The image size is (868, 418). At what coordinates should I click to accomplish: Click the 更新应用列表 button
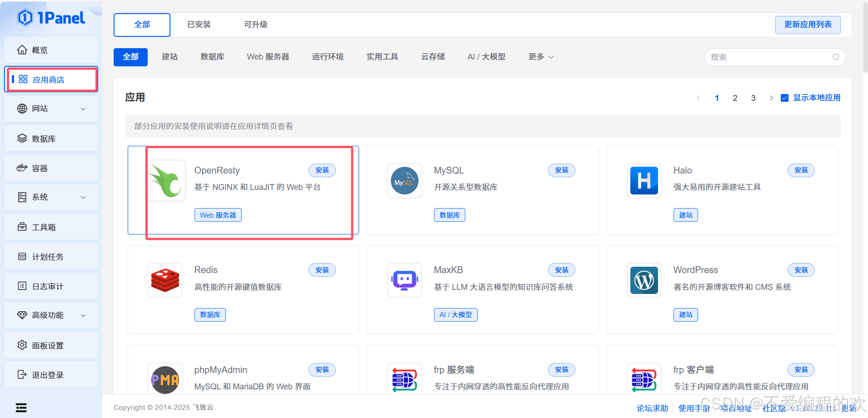pyautogui.click(x=808, y=25)
